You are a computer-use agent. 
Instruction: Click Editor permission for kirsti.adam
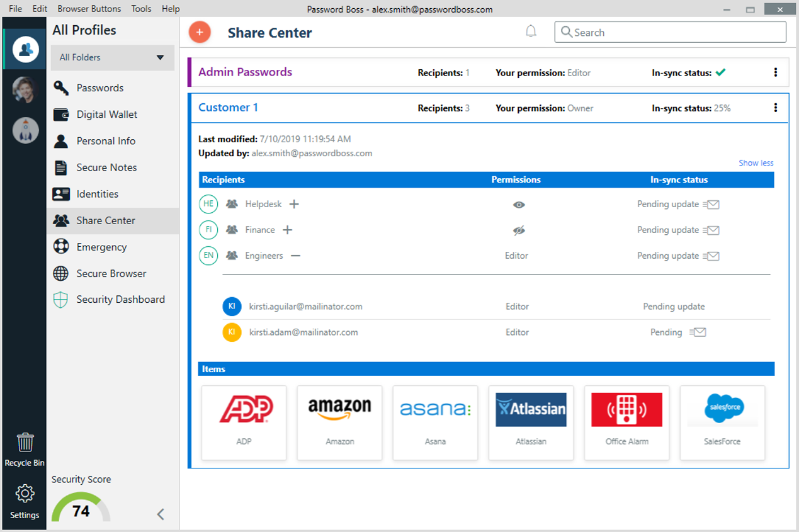pyautogui.click(x=517, y=332)
